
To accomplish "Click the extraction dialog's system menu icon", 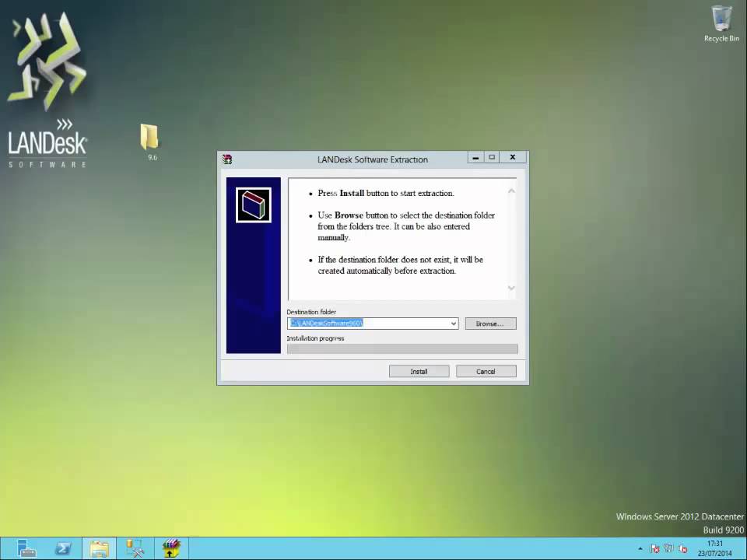I will click(226, 159).
